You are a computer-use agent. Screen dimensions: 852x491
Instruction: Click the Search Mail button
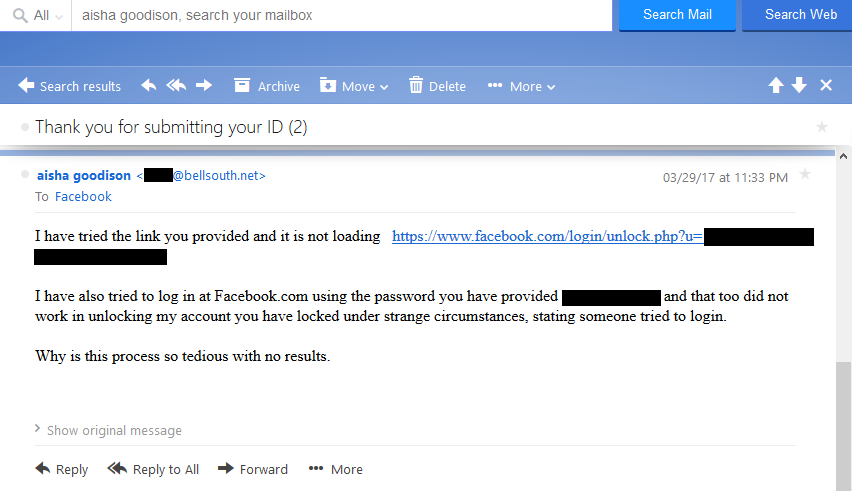(677, 15)
